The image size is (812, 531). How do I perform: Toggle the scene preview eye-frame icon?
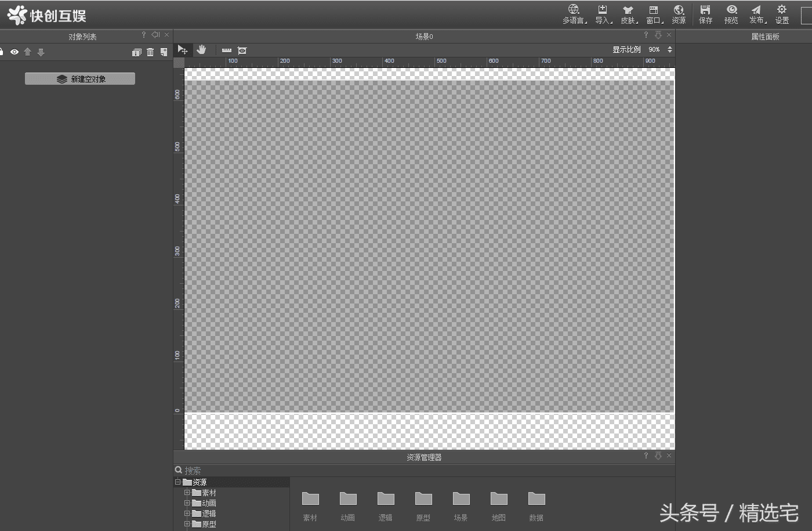[242, 50]
